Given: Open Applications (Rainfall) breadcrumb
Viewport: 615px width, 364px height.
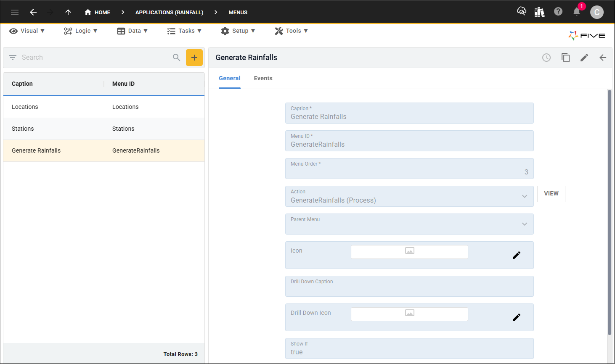Looking at the screenshot, I should (x=169, y=12).
